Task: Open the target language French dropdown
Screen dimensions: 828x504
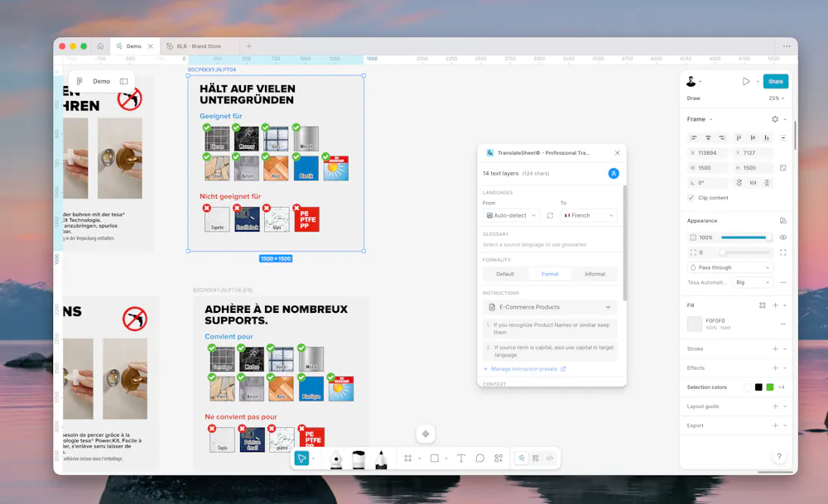Action: [588, 215]
